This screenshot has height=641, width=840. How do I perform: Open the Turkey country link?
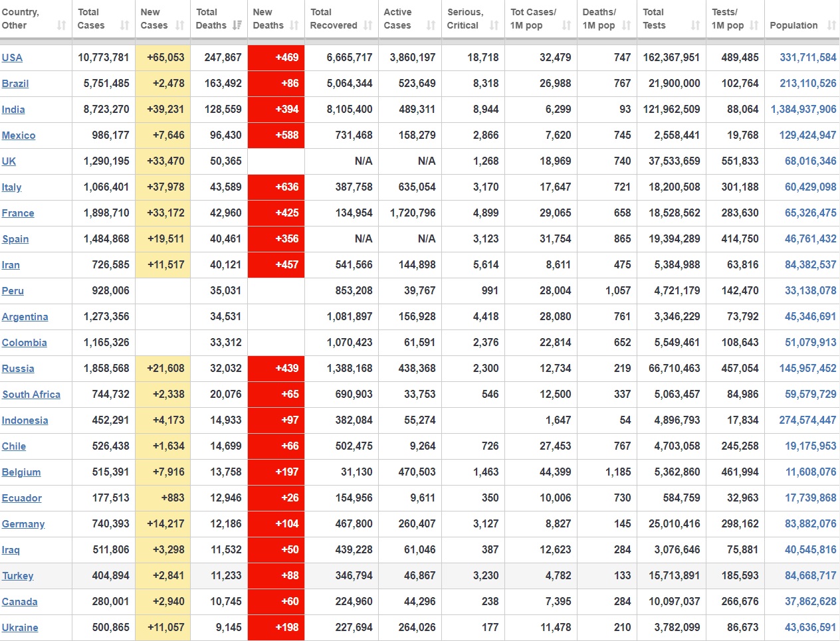18,576
